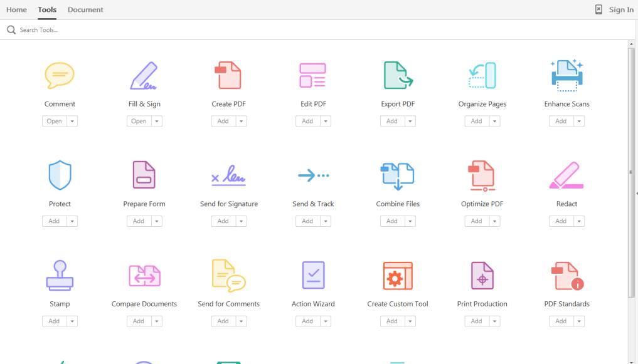Choose the Edit PDF tool icon
This screenshot has width=638, height=364.
pos(313,75)
